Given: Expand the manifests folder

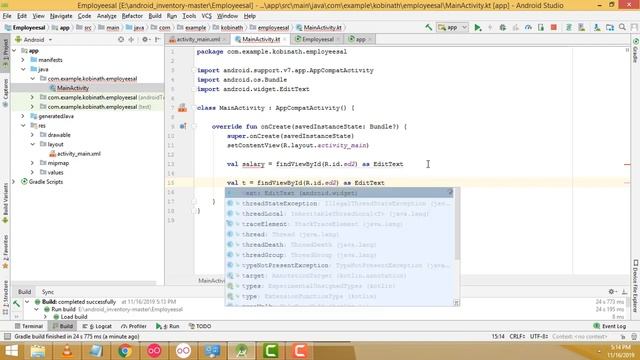Looking at the screenshot, I should pyautogui.click(x=23, y=60).
